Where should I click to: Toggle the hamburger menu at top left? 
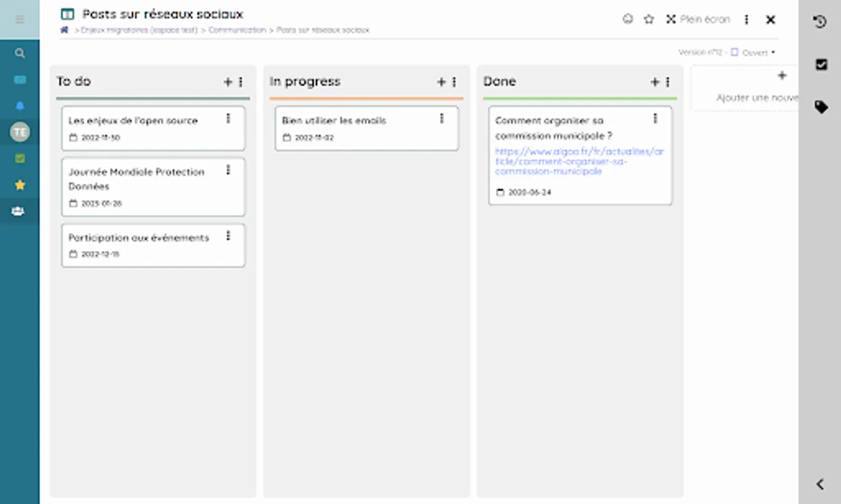pyautogui.click(x=20, y=18)
